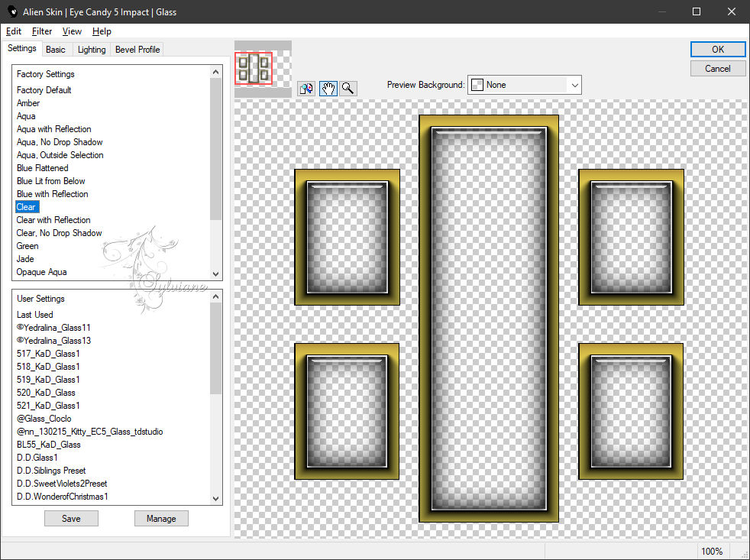Click the Preview Background color swatch

click(477, 86)
